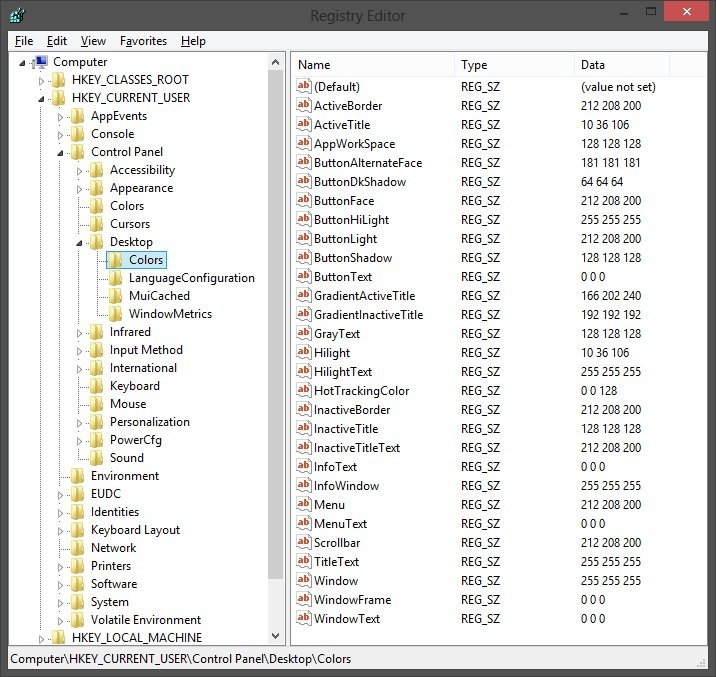Click the string icon beside ButtonHiLight
The height and width of the screenshot is (677, 716).
(x=304, y=220)
